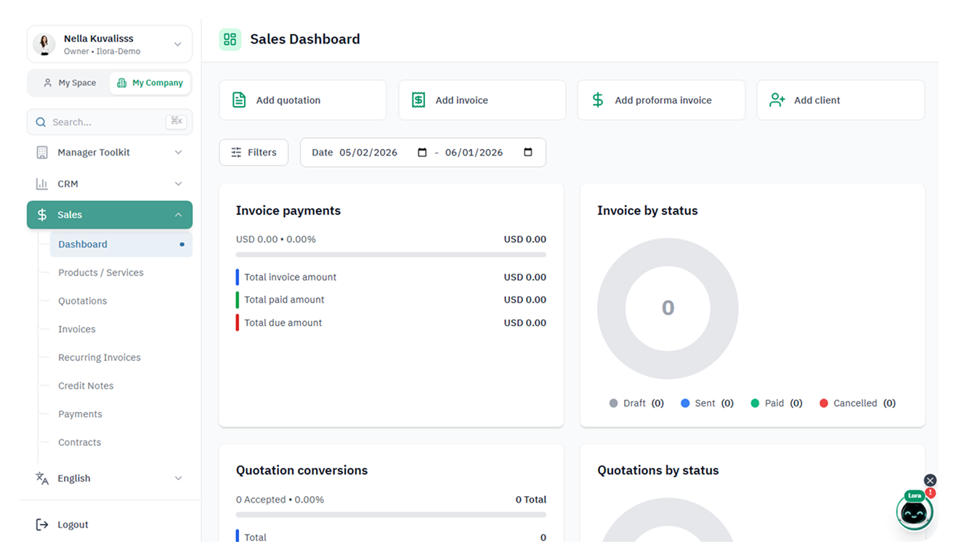
Task: Click the My Space person icon
Action: 48,83
